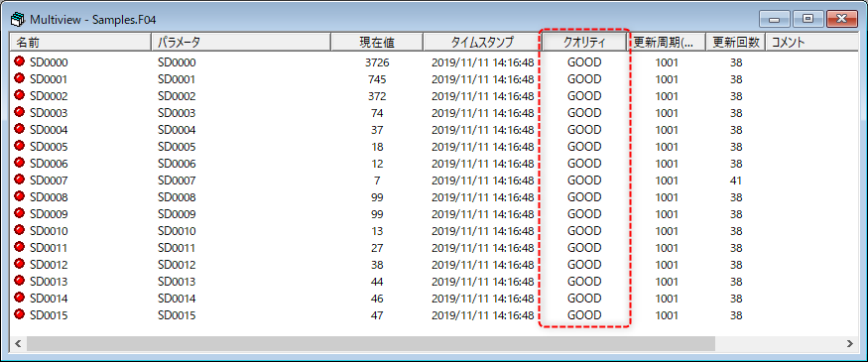Click the red status icon for SD0010
Image resolution: width=868 pixels, height=362 pixels.
tap(20, 230)
